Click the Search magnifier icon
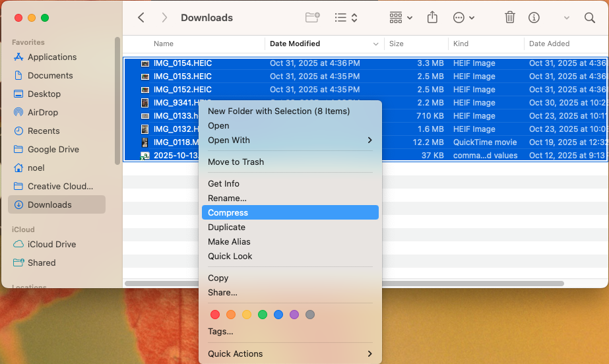Viewport: 609px width, 364px height. pos(590,18)
